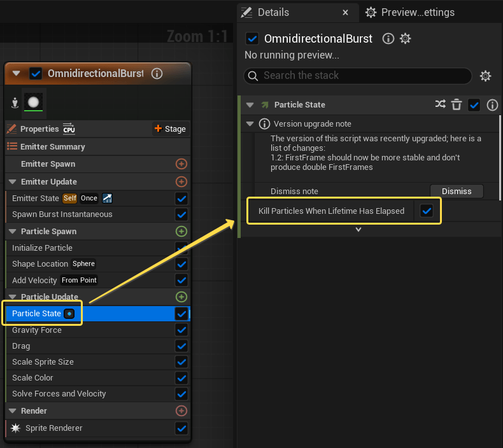Click the magnifier icon in stack search
The width and height of the screenshot is (503, 448).
click(x=253, y=76)
